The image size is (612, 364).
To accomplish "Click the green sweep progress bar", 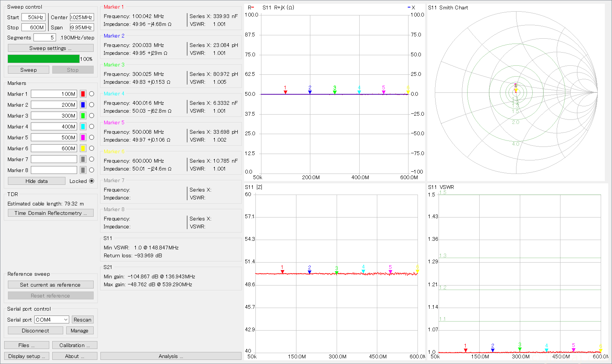I will (x=44, y=59).
